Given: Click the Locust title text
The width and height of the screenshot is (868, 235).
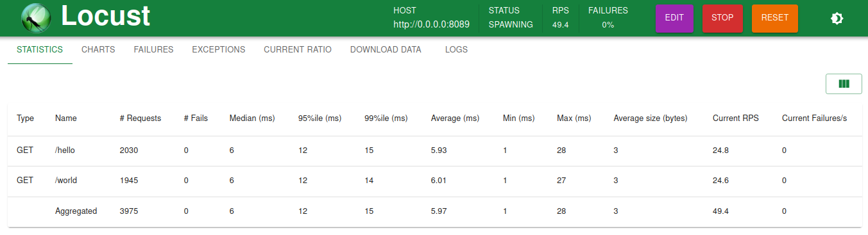Looking at the screenshot, I should click(106, 17).
